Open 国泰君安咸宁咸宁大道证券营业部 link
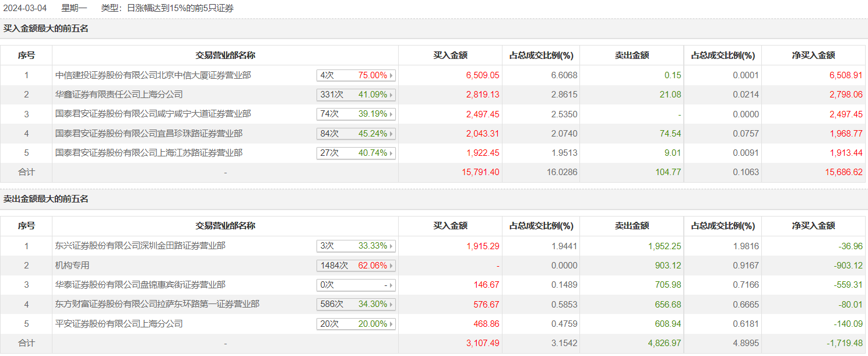 pyautogui.click(x=153, y=114)
